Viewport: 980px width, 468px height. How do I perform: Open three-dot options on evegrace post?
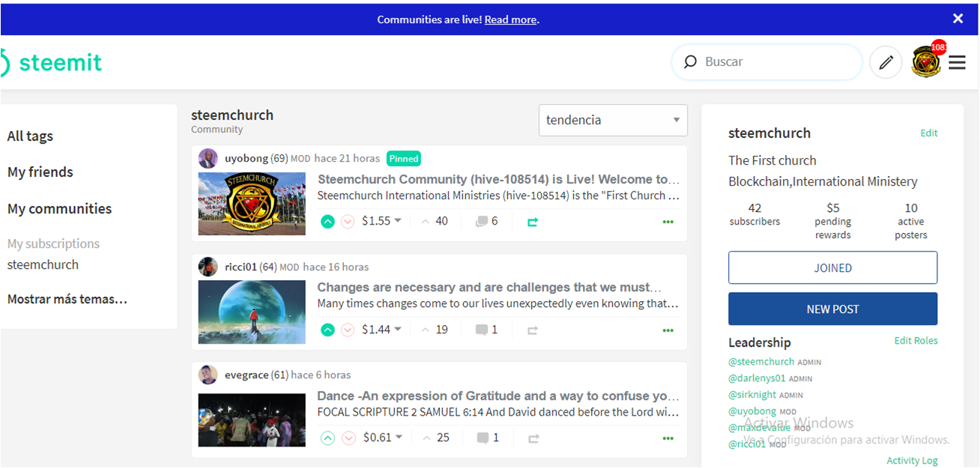[668, 439]
